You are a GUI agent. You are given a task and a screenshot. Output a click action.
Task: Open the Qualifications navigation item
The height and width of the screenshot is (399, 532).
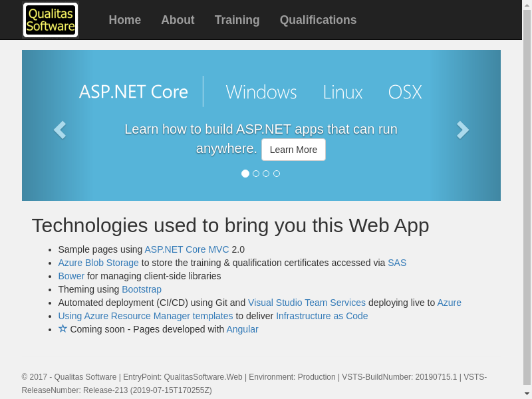click(318, 20)
